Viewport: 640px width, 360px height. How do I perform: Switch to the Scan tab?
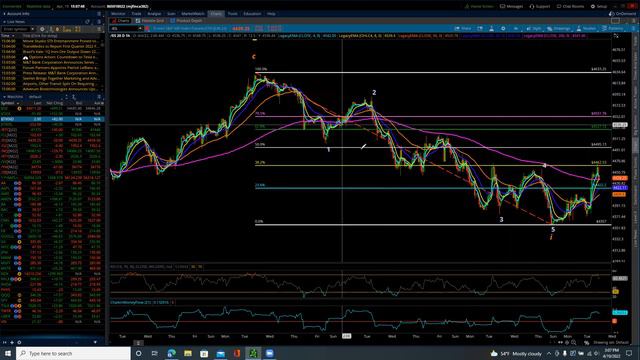[x=171, y=13]
